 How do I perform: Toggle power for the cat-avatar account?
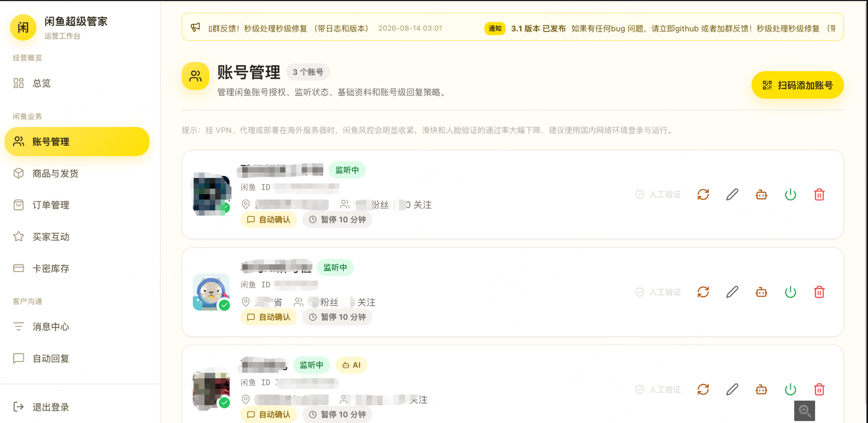tap(790, 292)
